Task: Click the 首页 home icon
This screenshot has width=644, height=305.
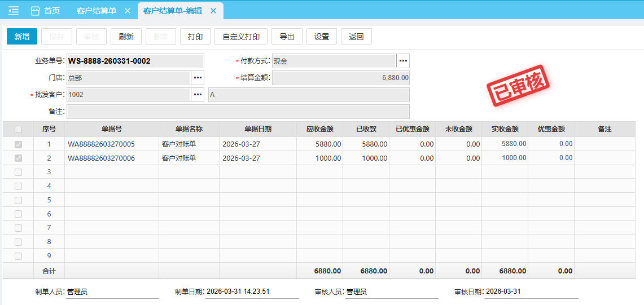Action: click(x=36, y=11)
